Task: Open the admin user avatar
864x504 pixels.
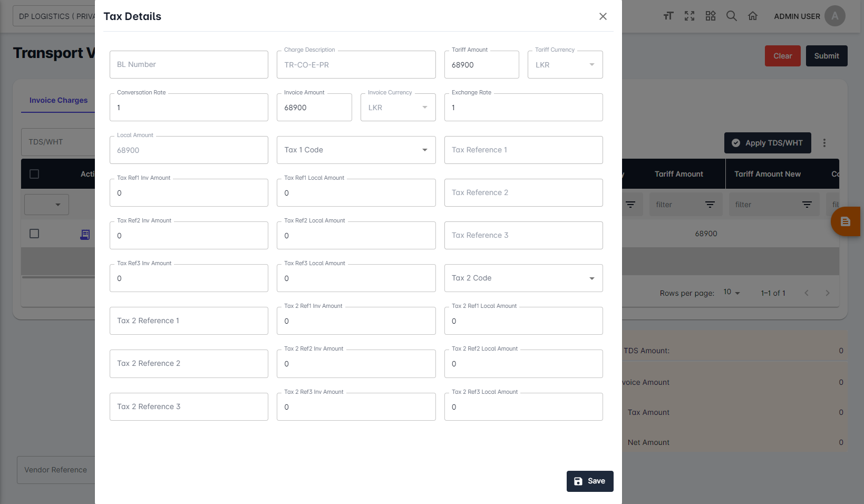Action: pos(834,16)
